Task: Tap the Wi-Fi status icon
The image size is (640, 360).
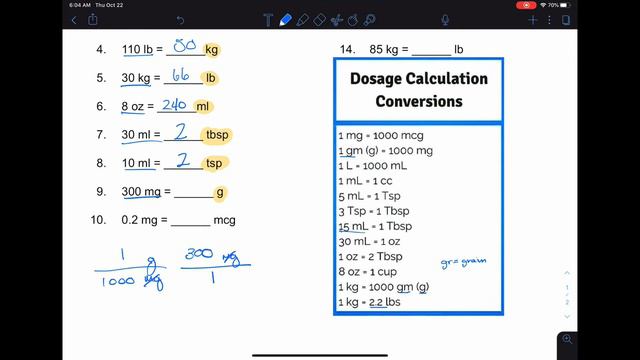Action: click(543, 5)
